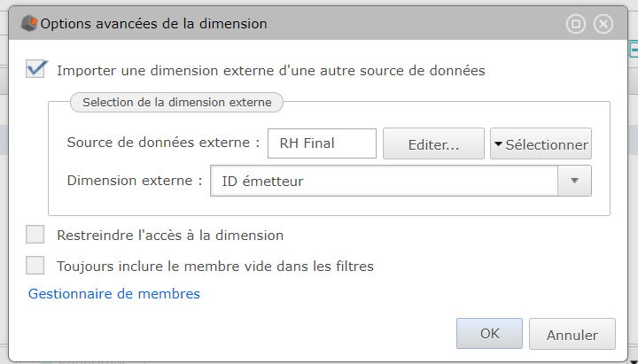The image size is (638, 364).
Task: Click the Source de données externe label
Action: (163, 143)
